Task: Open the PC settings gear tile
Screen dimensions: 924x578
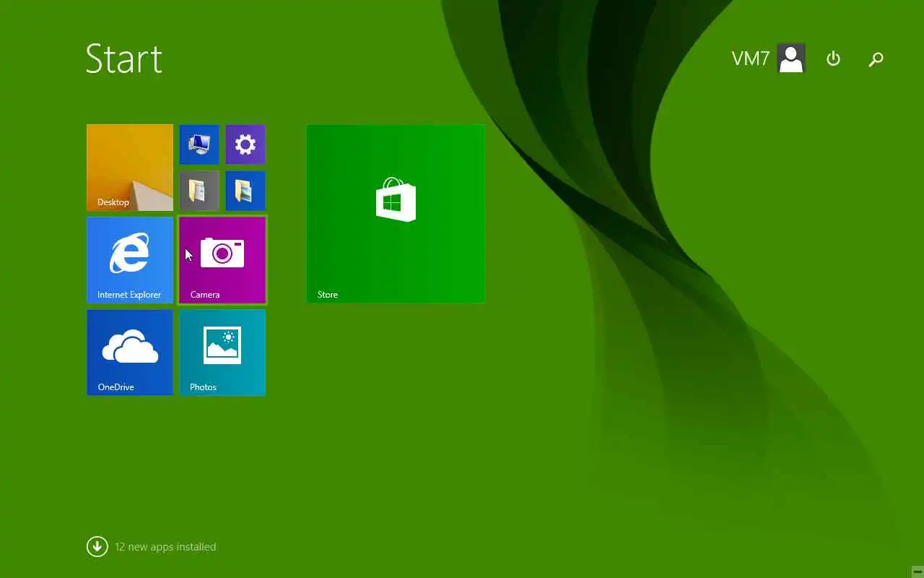Action: click(245, 144)
